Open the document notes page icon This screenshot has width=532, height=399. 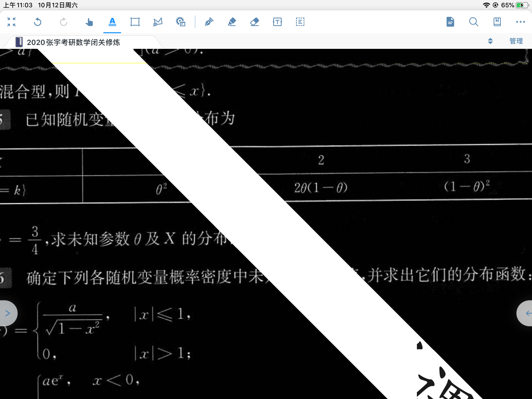[450, 22]
